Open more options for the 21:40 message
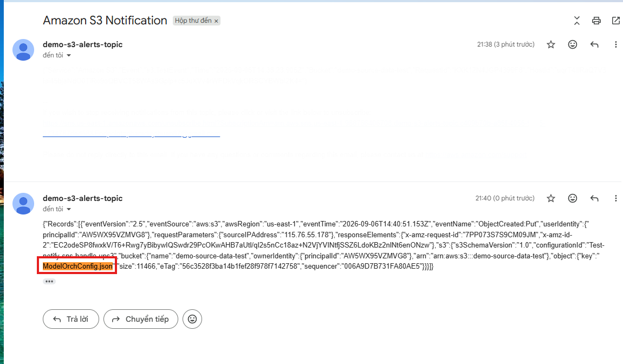 (x=616, y=198)
